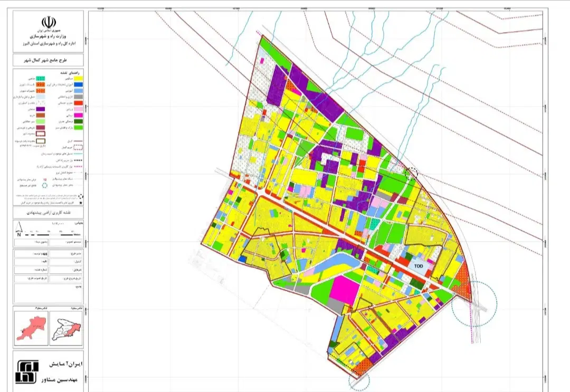This screenshot has width=570, height=392.
Task: Select the dark blue legend swatch
Action: [x=78, y=84]
